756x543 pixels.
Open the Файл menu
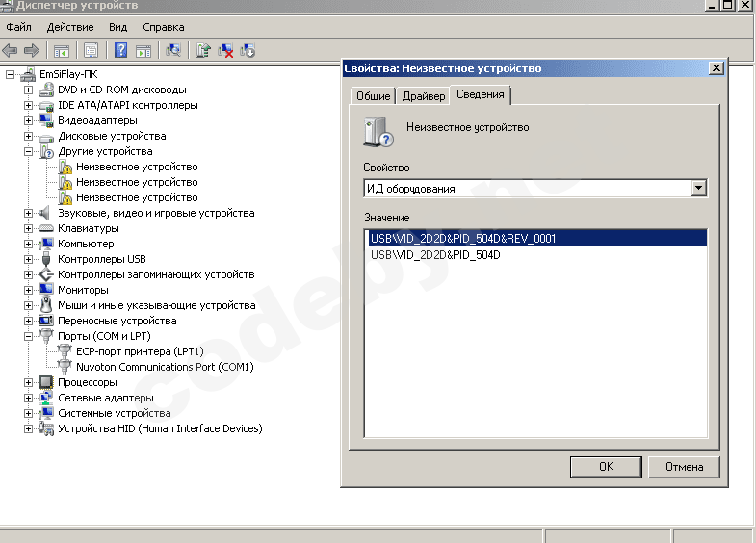(19, 27)
